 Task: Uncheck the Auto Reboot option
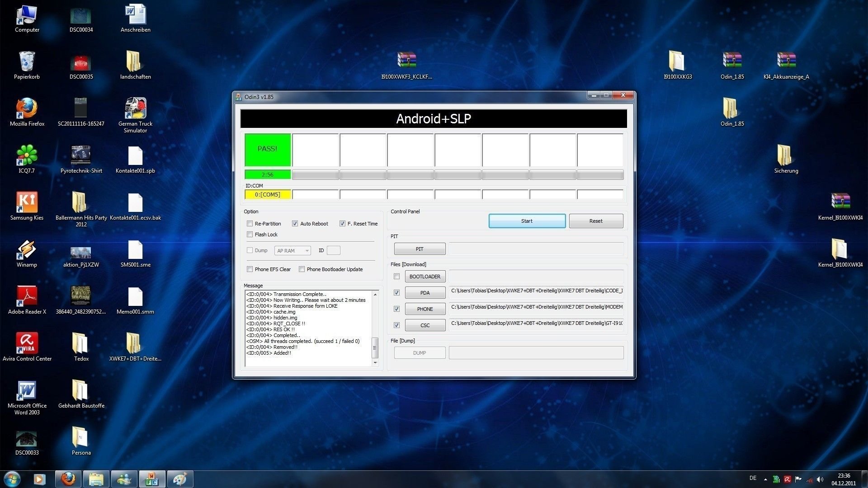tap(295, 224)
